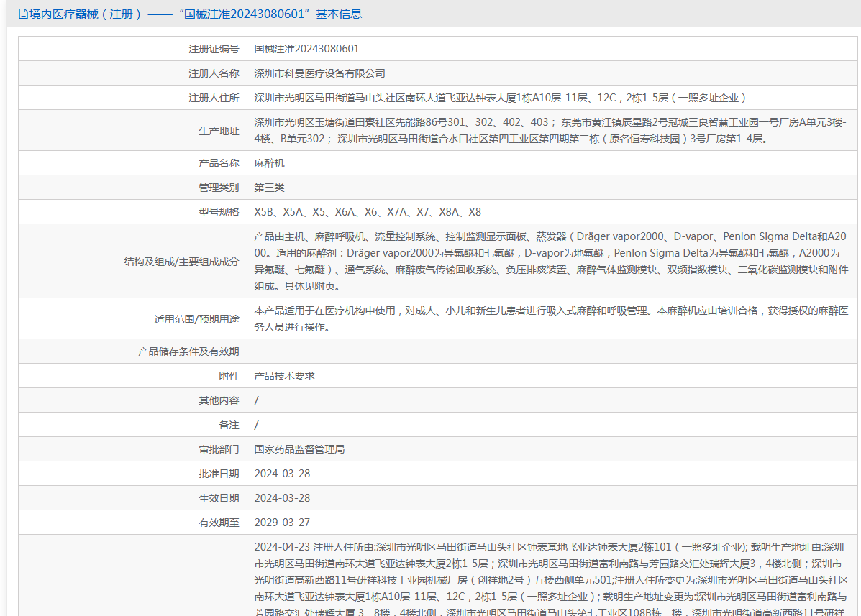Click the label 适用范围/预期用途
Viewport: 861px width, 616px height.
pos(196,318)
